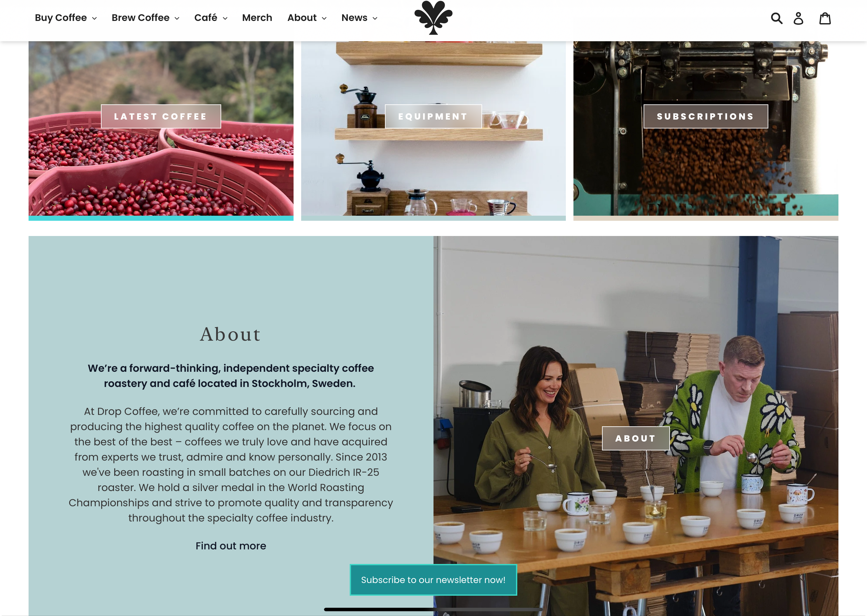Open the Café dropdown chevron
Image resolution: width=867 pixels, height=616 pixels.
[225, 18]
